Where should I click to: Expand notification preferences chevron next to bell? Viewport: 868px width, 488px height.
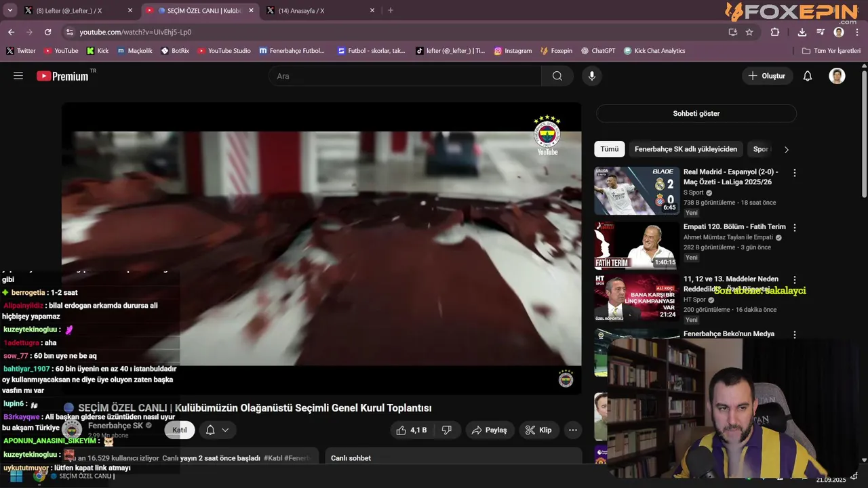tap(225, 430)
